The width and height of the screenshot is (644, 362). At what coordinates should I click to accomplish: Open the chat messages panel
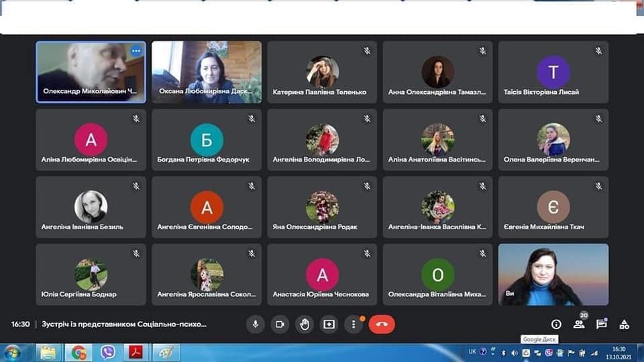click(602, 324)
